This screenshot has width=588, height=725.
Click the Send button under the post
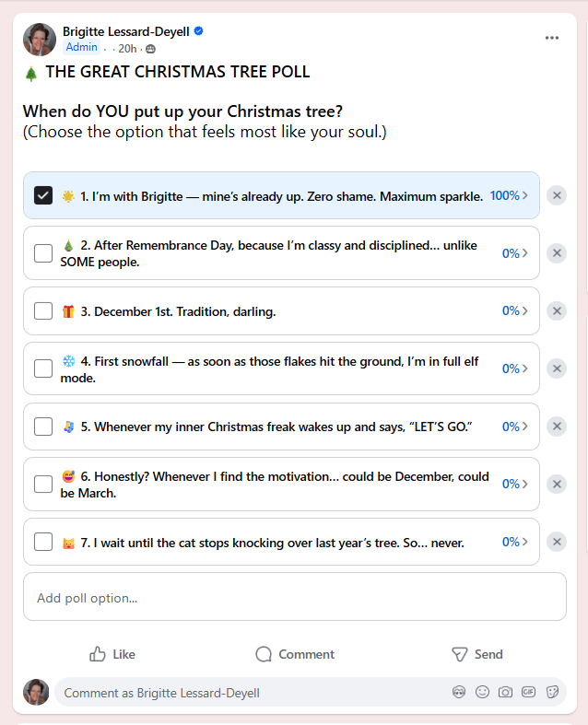[477, 654]
